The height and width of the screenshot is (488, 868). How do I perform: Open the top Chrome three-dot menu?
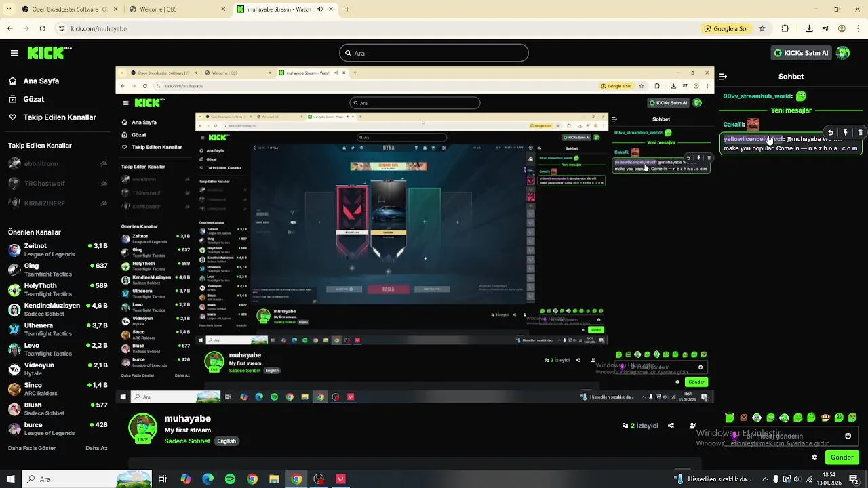tap(859, 28)
